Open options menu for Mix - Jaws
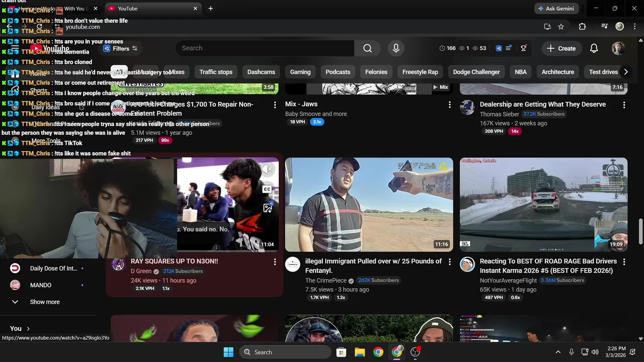This screenshot has height=362, width=644. (x=449, y=105)
